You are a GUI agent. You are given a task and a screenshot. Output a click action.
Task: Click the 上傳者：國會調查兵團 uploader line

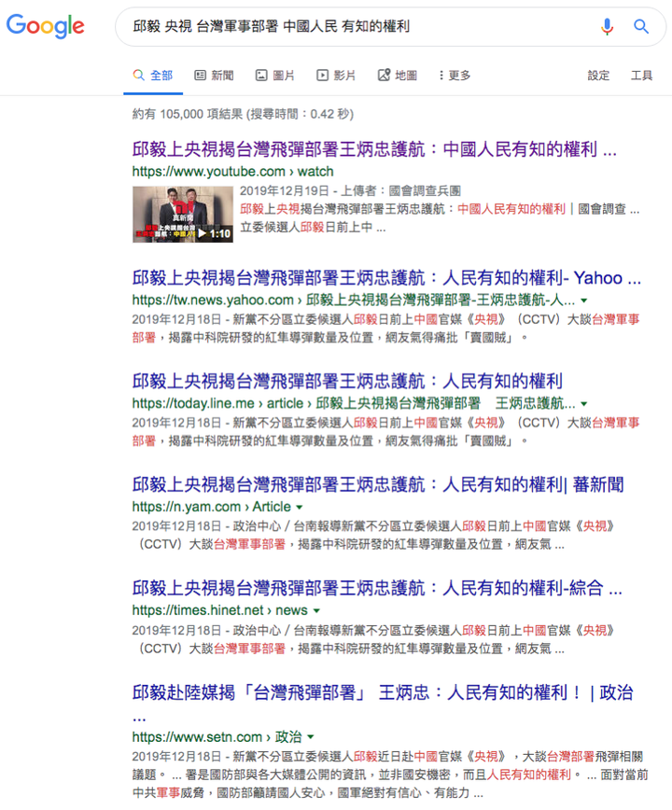(x=400, y=191)
